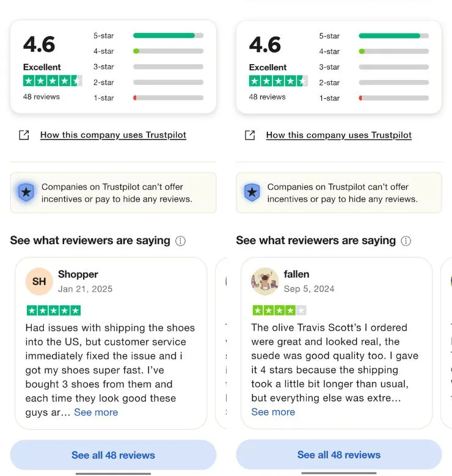This screenshot has height=476, width=452.
Task: Select the 1-star rating bar in the right panel
Action: [394, 98]
